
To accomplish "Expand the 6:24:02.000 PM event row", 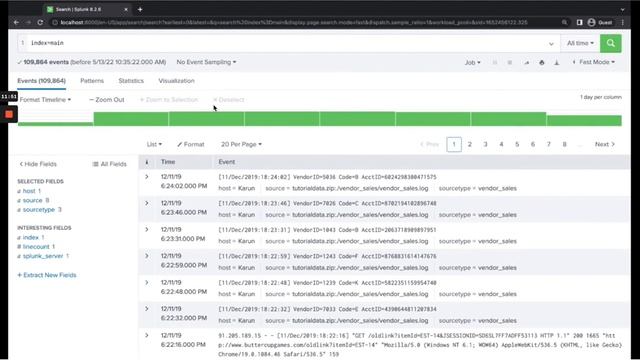I will pos(147,177).
